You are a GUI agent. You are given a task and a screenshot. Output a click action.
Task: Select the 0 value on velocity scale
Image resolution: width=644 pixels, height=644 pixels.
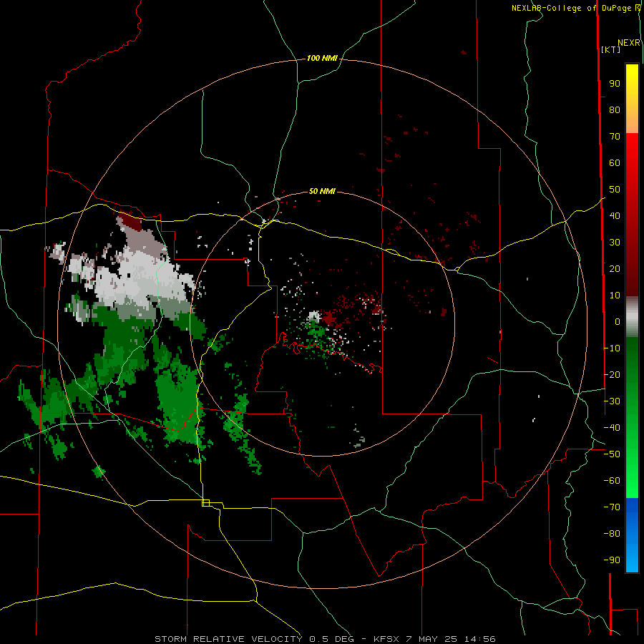618,321
